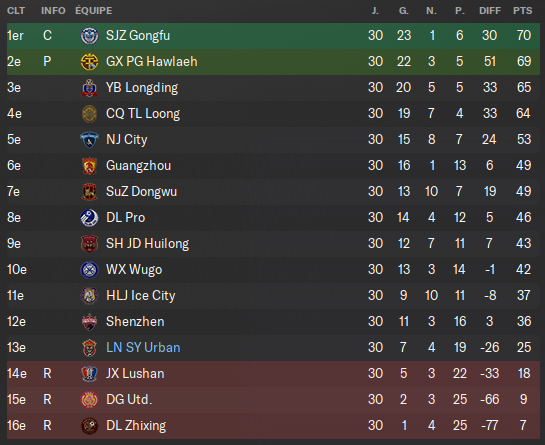The image size is (545, 445).
Task: Click the ÉQUIPE column header
Action: point(94,11)
